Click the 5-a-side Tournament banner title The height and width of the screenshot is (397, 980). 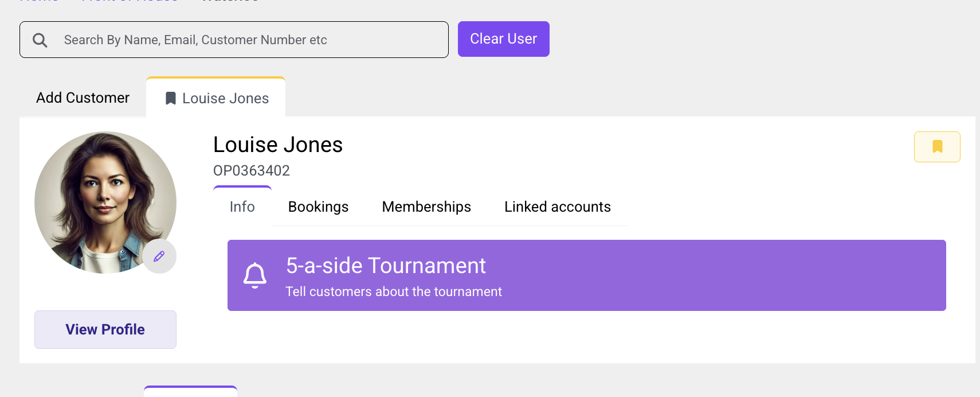[386, 266]
